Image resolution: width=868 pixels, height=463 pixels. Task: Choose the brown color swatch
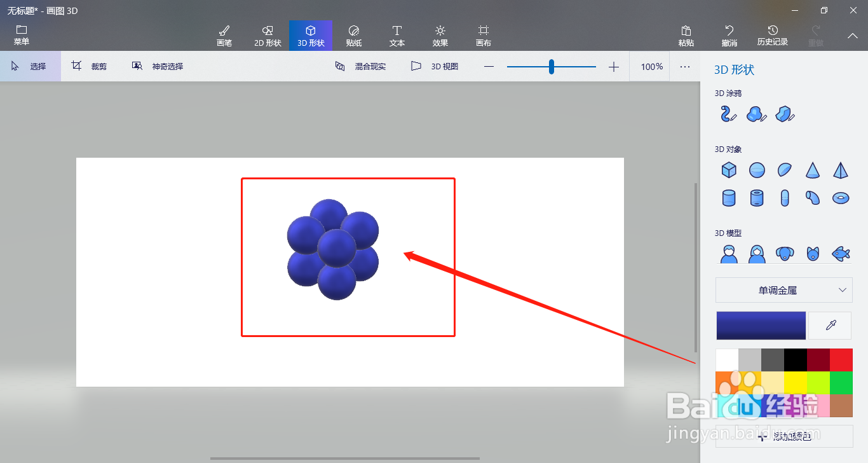point(841,406)
